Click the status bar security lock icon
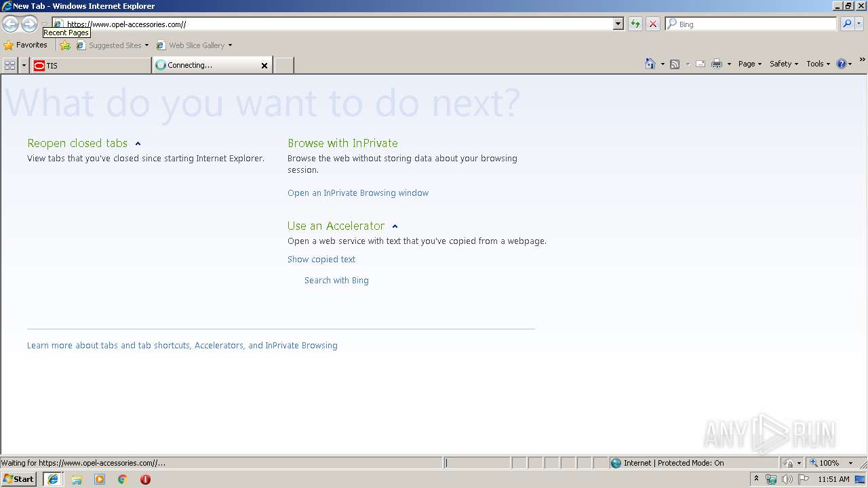The width and height of the screenshot is (868, 488). click(789, 463)
